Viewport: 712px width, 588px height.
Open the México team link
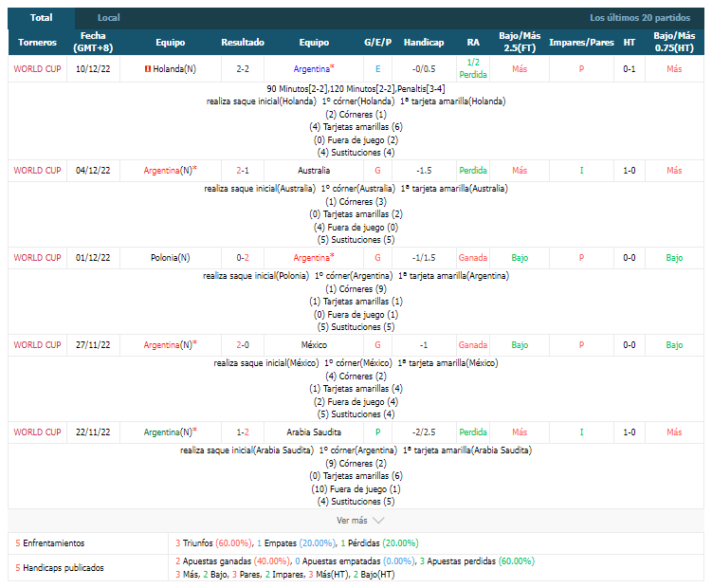tap(314, 345)
